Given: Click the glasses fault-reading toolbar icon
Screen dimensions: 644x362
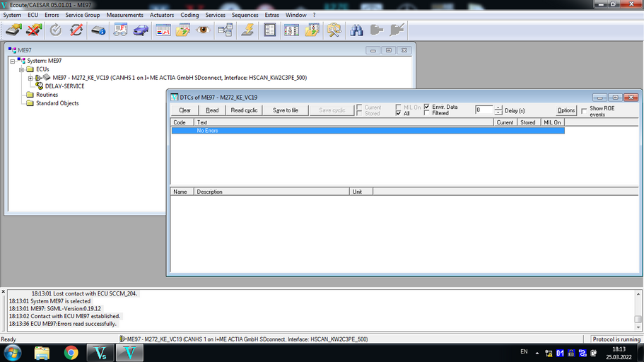Looking at the screenshot, I should point(120,30).
